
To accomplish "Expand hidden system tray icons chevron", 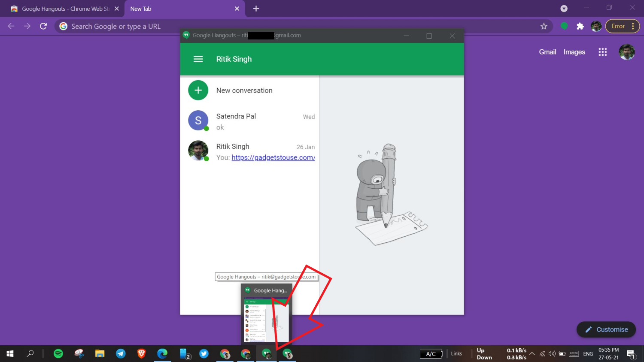I will [532, 354].
